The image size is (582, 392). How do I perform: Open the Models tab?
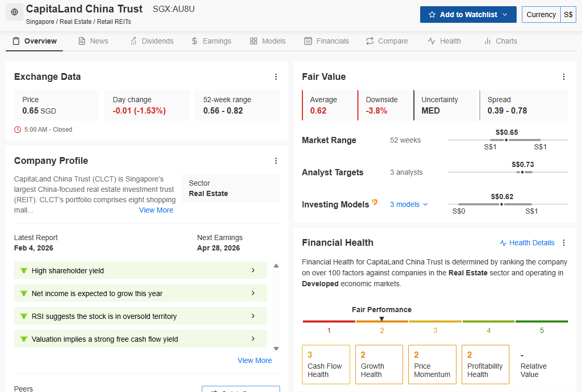pos(268,41)
